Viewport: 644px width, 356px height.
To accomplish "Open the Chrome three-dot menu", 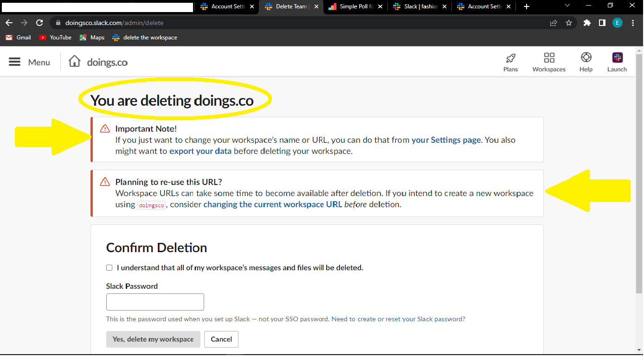I will tap(633, 23).
